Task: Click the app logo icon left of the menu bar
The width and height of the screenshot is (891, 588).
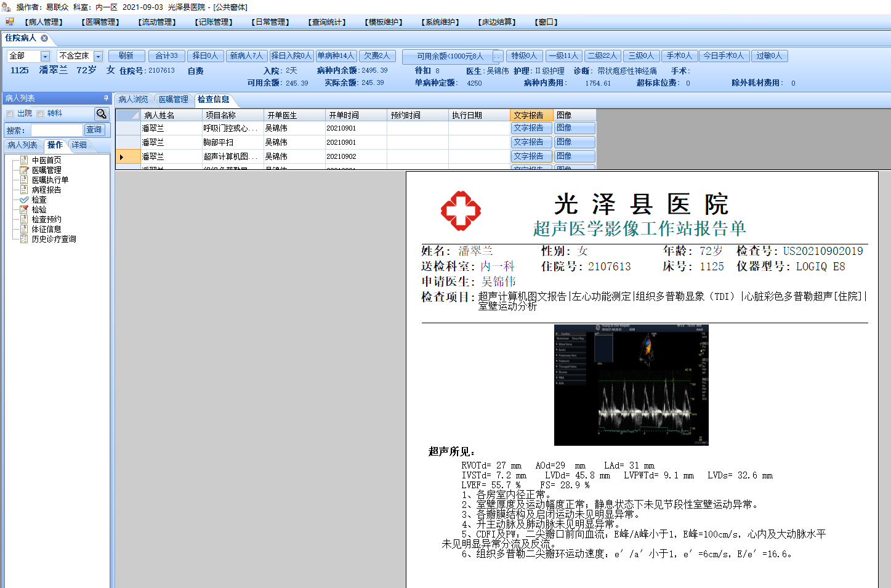Action: (x=9, y=22)
